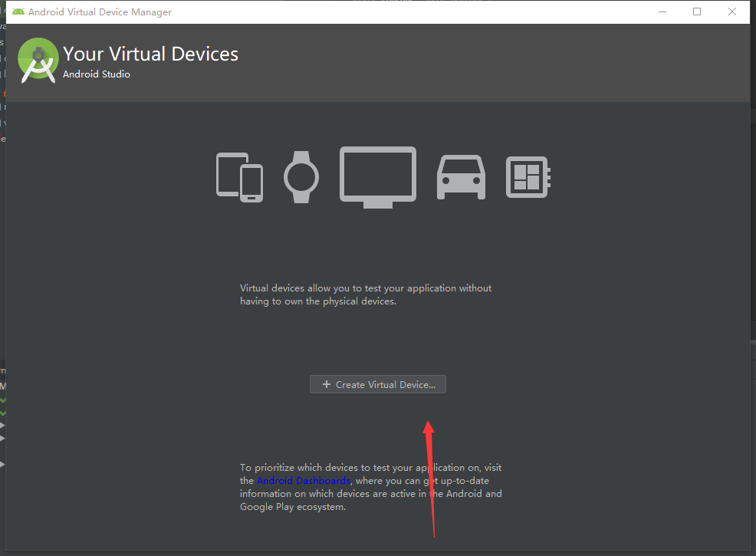This screenshot has height=556, width=756.
Task: Maximize the Android Virtual Device Manager window
Action: point(697,12)
